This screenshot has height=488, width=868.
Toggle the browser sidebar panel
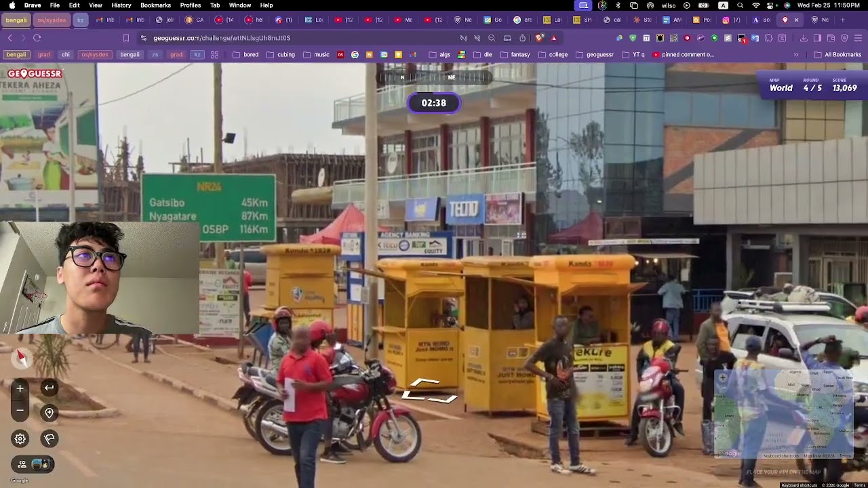coord(817,38)
